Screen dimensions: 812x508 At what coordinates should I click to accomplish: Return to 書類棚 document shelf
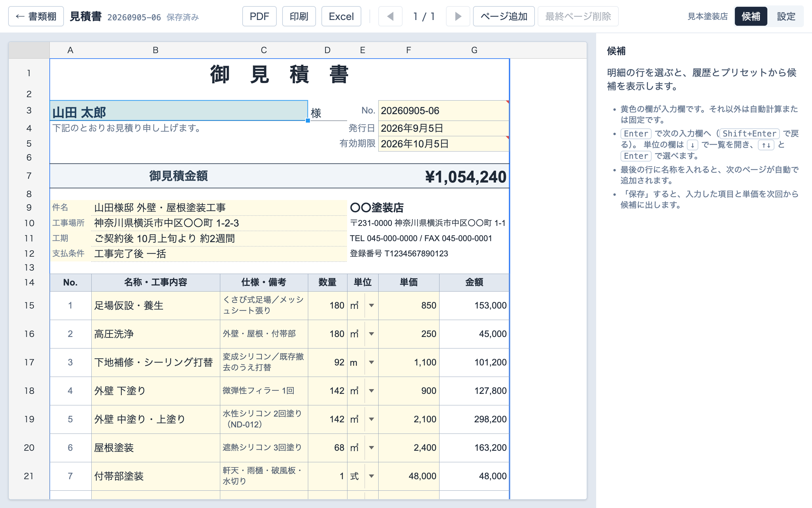(x=36, y=16)
